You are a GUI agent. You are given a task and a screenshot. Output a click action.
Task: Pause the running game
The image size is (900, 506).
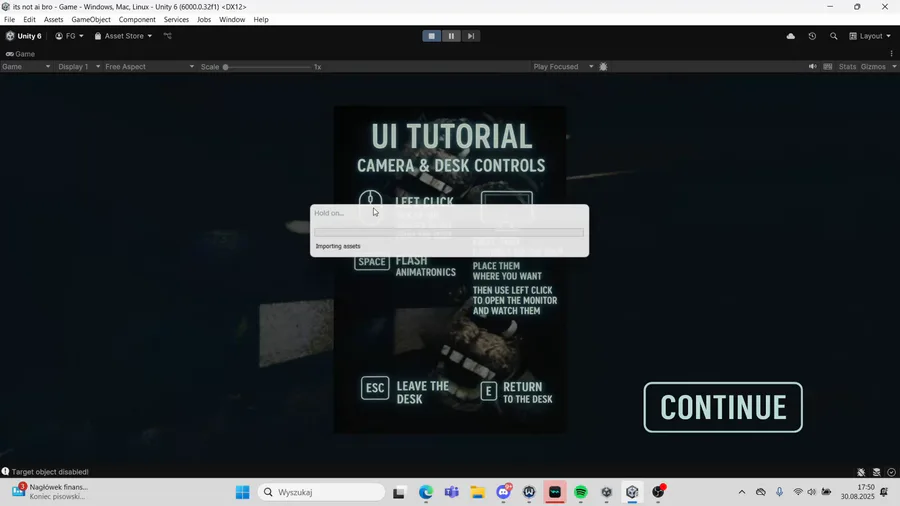click(451, 36)
